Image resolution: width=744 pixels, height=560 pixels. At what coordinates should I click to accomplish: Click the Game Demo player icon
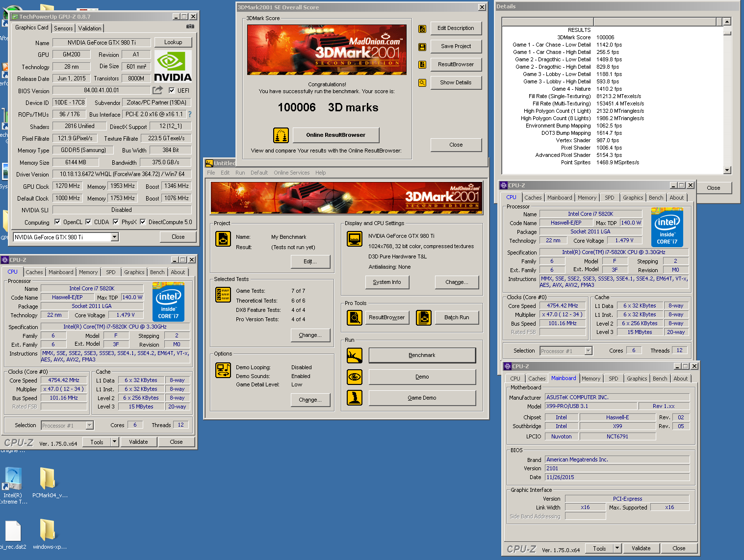[355, 398]
